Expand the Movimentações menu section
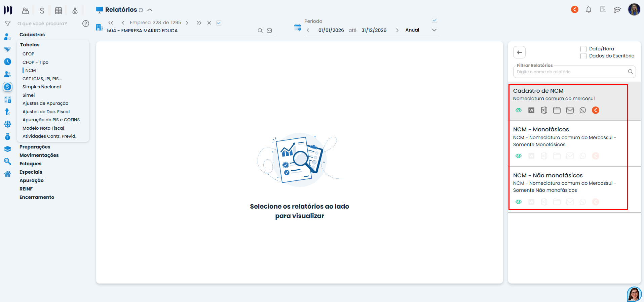 [39, 155]
